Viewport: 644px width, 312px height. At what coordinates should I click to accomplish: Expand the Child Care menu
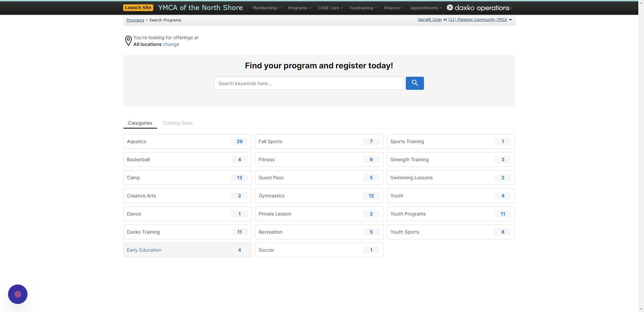[330, 8]
